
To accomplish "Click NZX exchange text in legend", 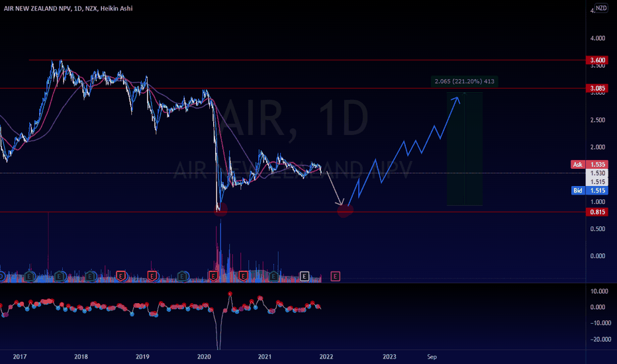I will click(91, 8).
